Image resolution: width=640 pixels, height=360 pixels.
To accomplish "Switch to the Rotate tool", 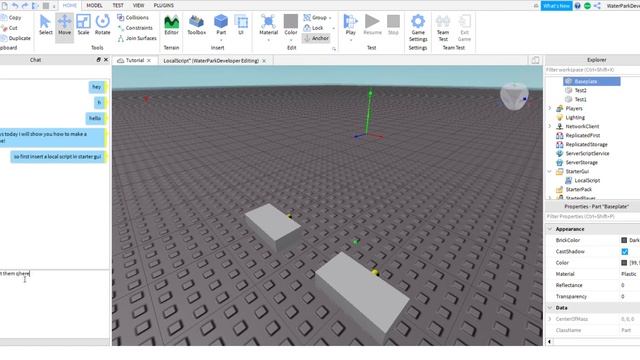I will (x=102, y=25).
